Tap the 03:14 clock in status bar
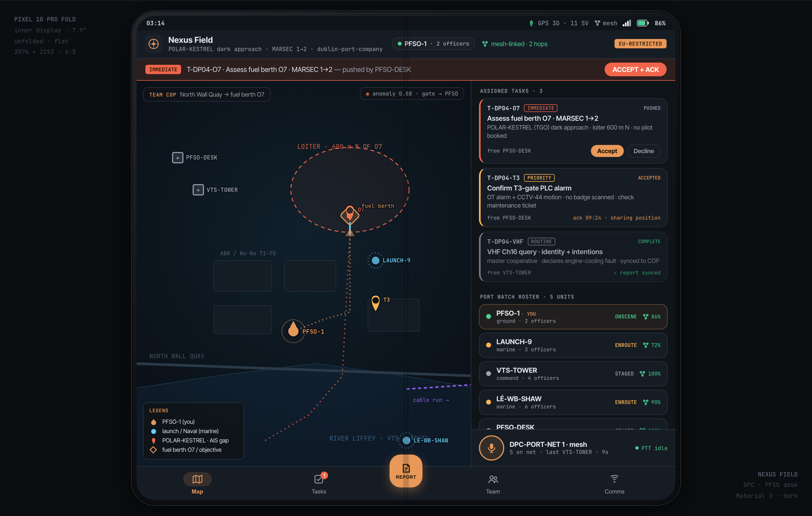This screenshot has width=812, height=516. tap(156, 23)
